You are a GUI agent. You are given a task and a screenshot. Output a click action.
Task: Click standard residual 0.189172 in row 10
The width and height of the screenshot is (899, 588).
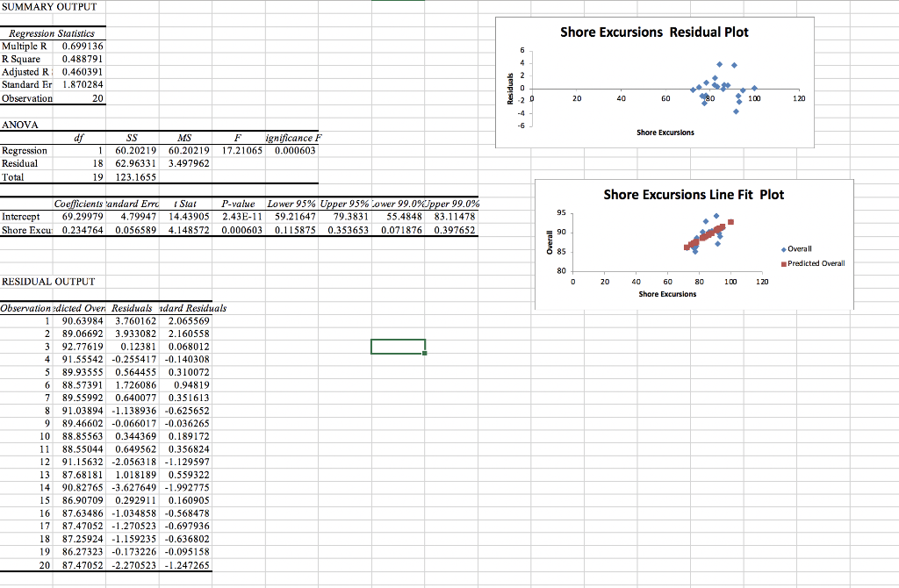pyautogui.click(x=189, y=436)
